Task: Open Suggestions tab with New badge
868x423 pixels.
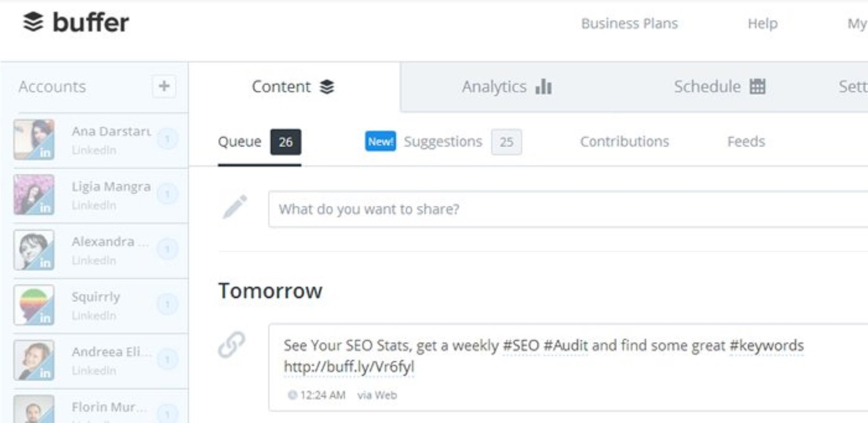Action: pyautogui.click(x=443, y=142)
